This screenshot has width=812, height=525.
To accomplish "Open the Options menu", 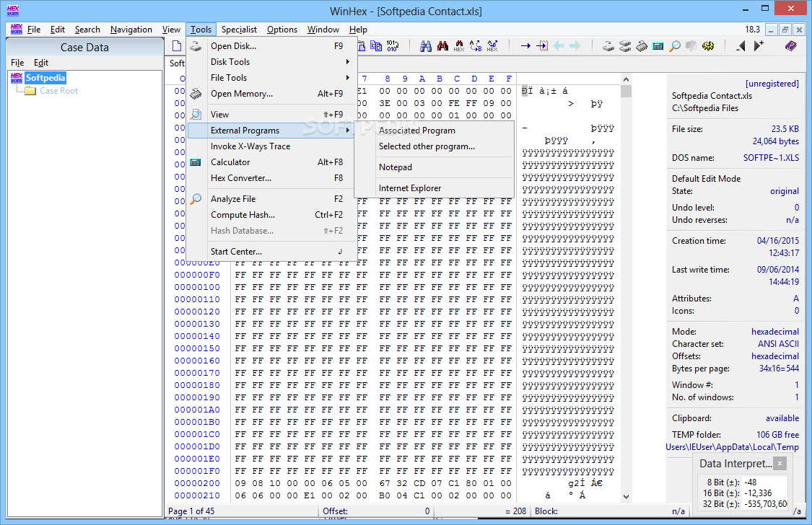I will tap(282, 30).
